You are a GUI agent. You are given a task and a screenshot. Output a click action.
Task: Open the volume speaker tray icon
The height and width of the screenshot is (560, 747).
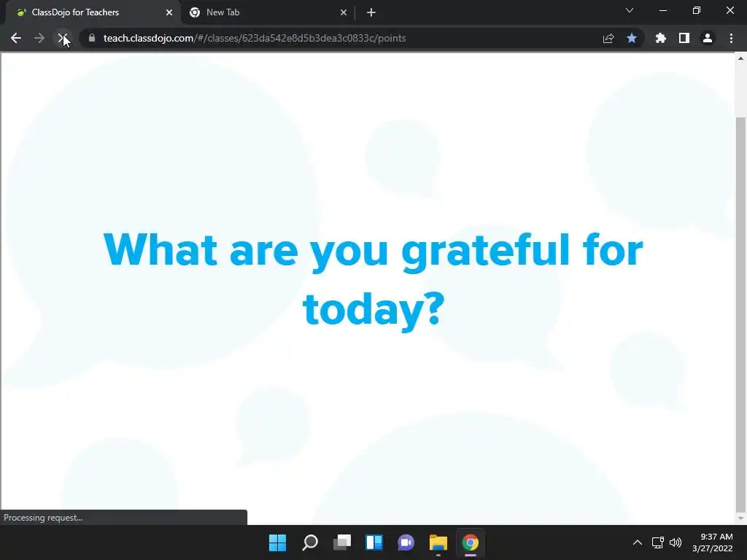click(676, 542)
